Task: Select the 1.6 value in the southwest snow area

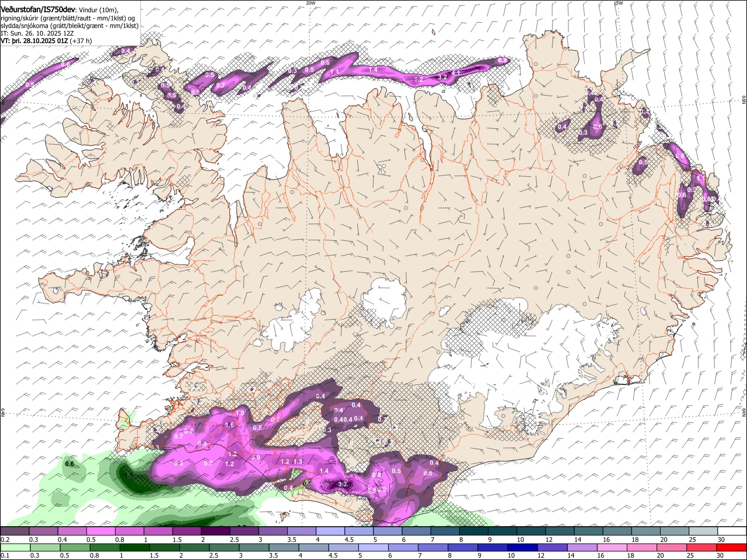Action: (229, 425)
